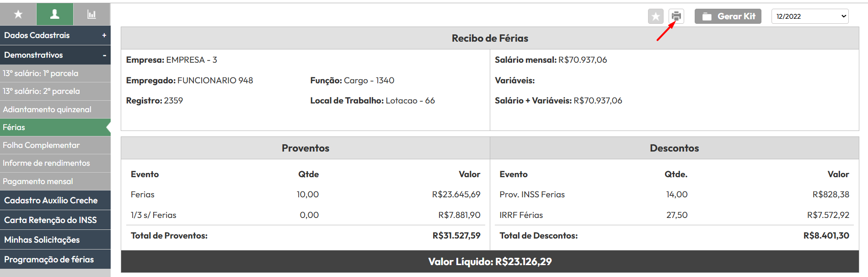The height and width of the screenshot is (277, 868).
Task: Collapse Demonstrativos with minus sign
Action: pyautogui.click(x=104, y=55)
